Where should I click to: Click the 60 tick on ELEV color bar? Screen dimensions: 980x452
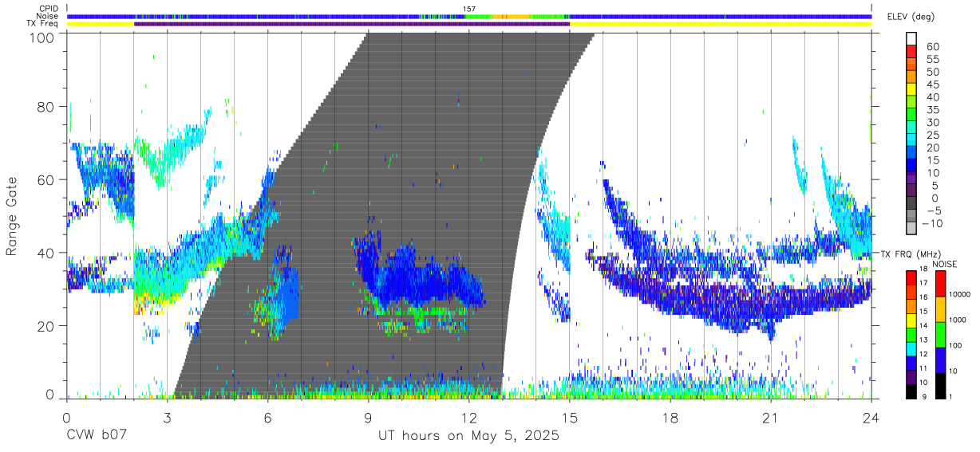(x=932, y=47)
